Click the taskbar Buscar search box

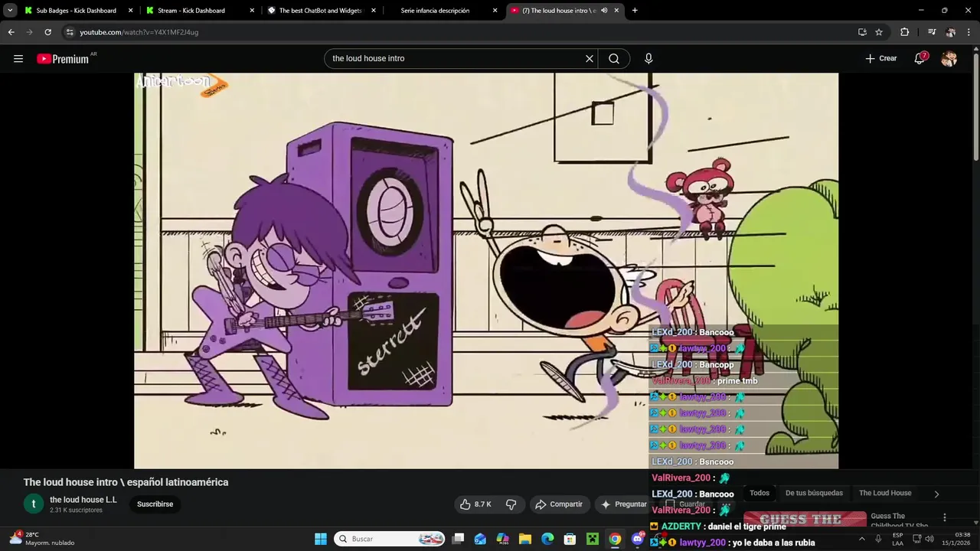tap(391, 539)
